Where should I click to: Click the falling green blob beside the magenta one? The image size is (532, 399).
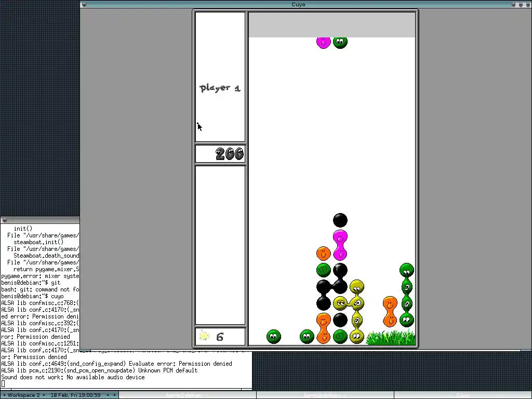pos(340,43)
